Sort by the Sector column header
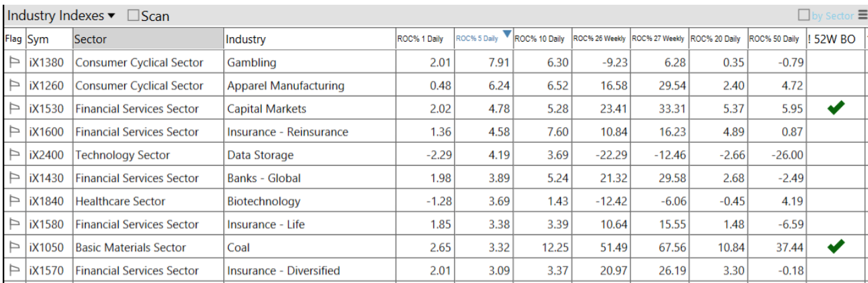Image resolution: width=868 pixels, height=283 pixels. [148, 39]
